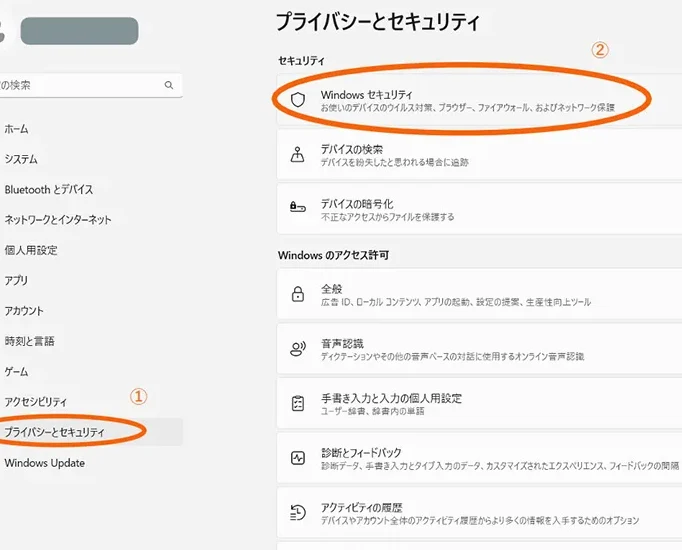The height and width of the screenshot is (550, 682).
Task: Click the プライバシーとセキュリティ page title
Action: coord(378,22)
